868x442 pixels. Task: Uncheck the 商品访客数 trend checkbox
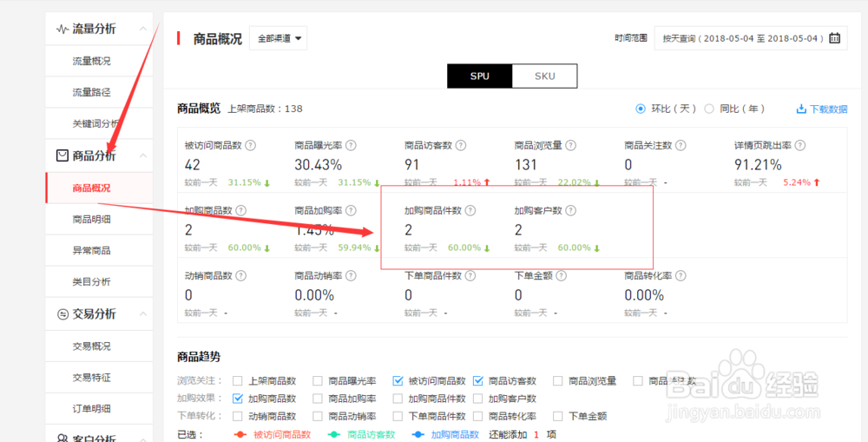(477, 381)
